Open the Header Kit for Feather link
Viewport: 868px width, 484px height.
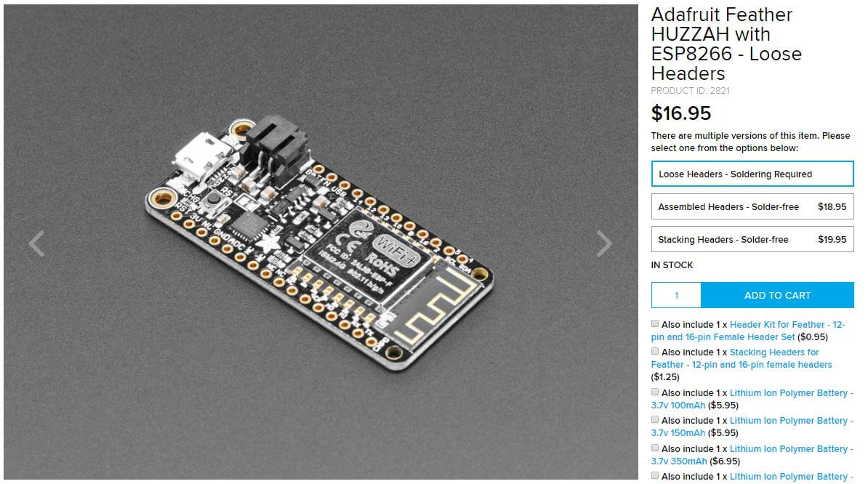click(x=748, y=331)
